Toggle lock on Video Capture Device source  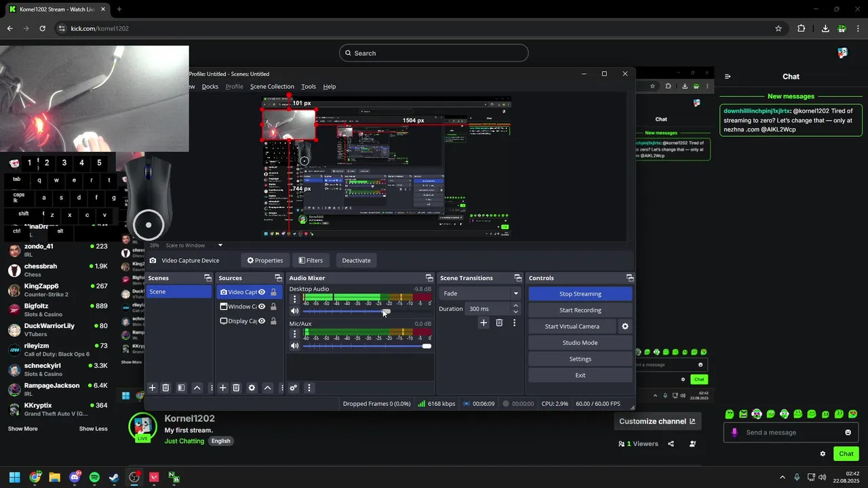pyautogui.click(x=273, y=292)
